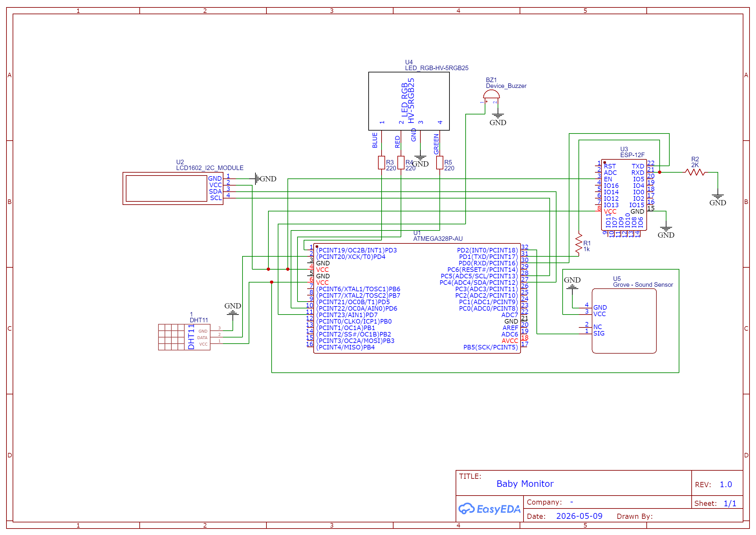Click the Sheet value 1/1
Screen dimensions: 756x535
tap(729, 503)
